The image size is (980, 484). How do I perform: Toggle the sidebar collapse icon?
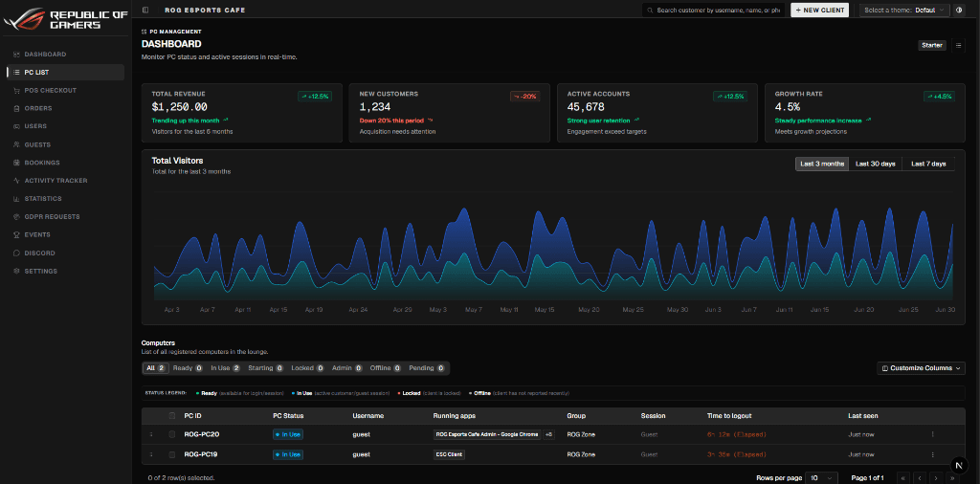[x=145, y=10]
